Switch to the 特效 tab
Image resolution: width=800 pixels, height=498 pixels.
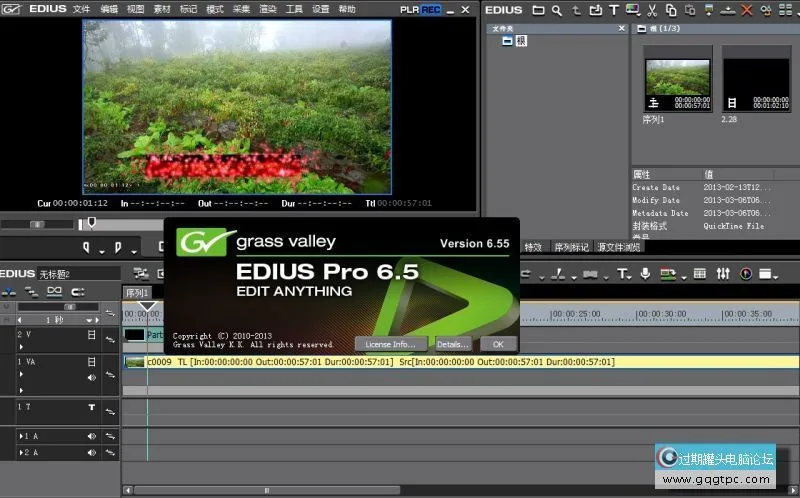point(533,247)
